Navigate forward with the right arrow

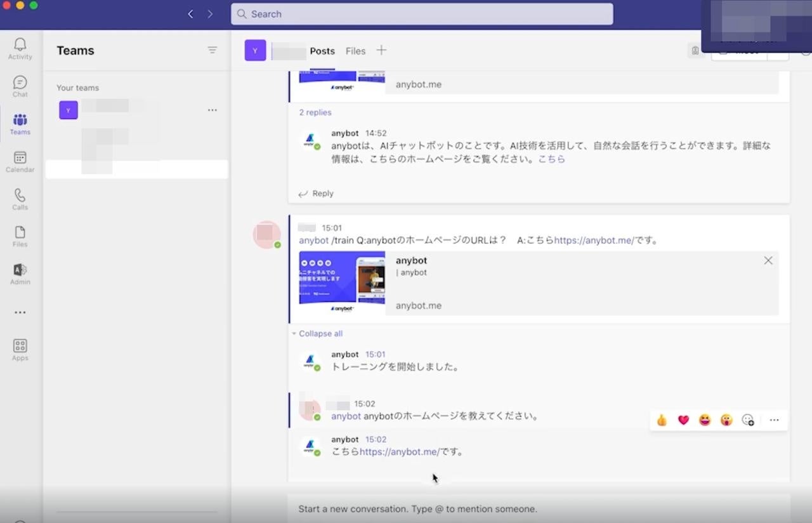(x=210, y=14)
